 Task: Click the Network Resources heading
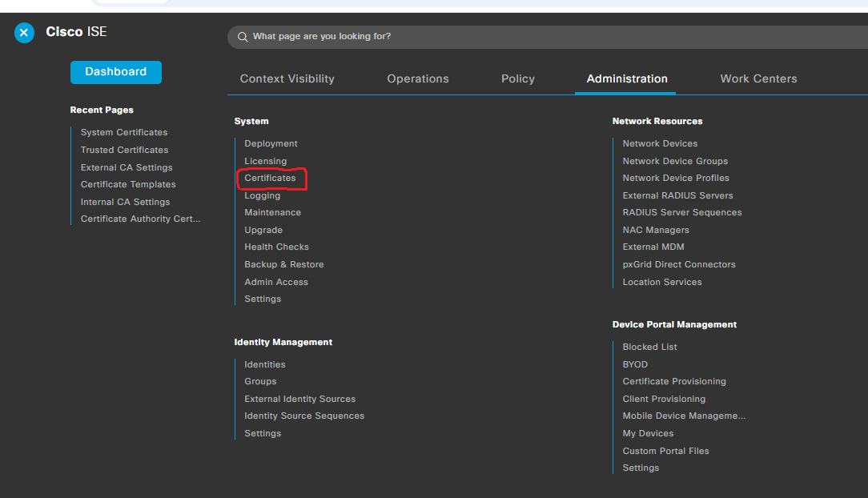click(x=657, y=121)
